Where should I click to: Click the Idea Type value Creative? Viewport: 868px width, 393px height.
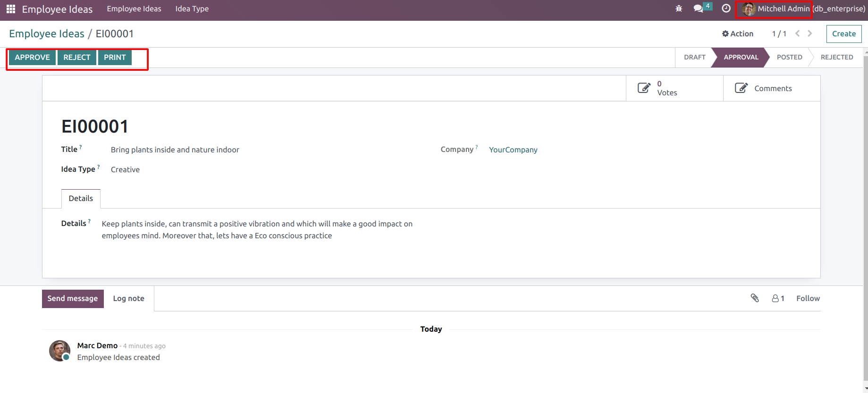[x=125, y=169]
